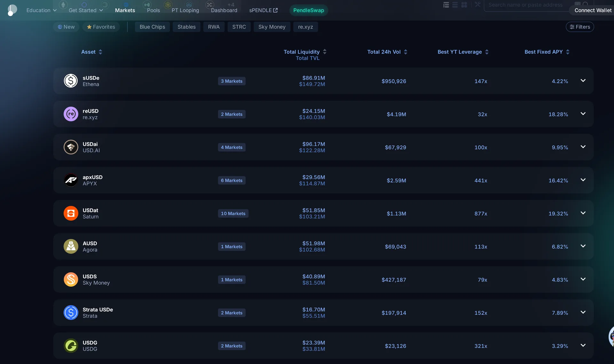Click the 10 Markets badge for USDat
614x364 pixels.
coord(233,214)
